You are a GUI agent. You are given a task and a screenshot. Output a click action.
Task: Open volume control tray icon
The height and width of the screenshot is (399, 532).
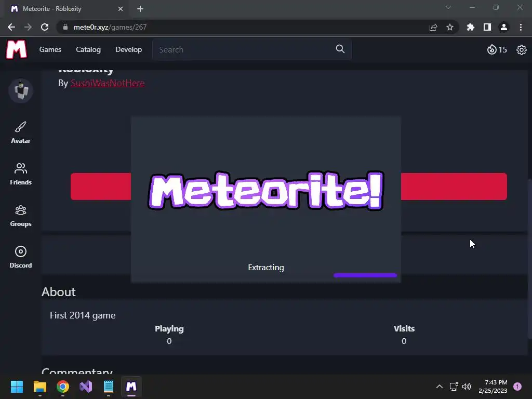point(467,387)
